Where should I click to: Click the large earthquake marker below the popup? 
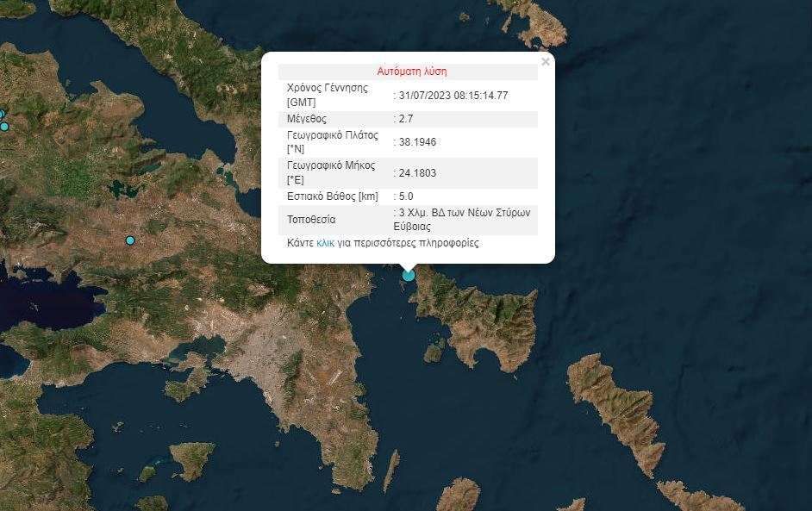point(409,275)
